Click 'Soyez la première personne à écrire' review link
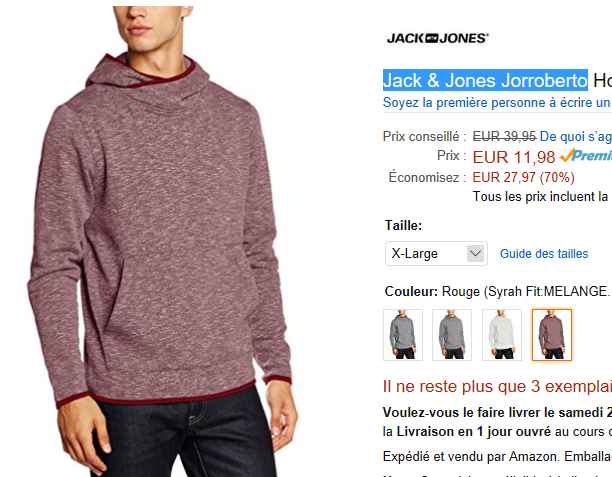The width and height of the screenshot is (612, 477). click(x=497, y=103)
